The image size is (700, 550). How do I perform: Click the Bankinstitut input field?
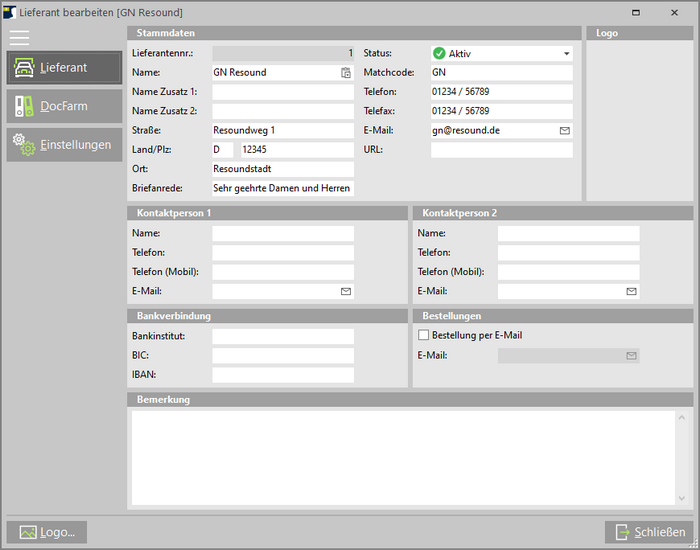click(x=283, y=336)
